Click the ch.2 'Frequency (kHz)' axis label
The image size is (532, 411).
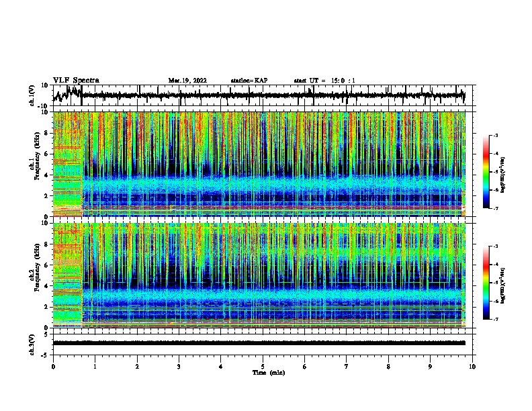(x=36, y=267)
